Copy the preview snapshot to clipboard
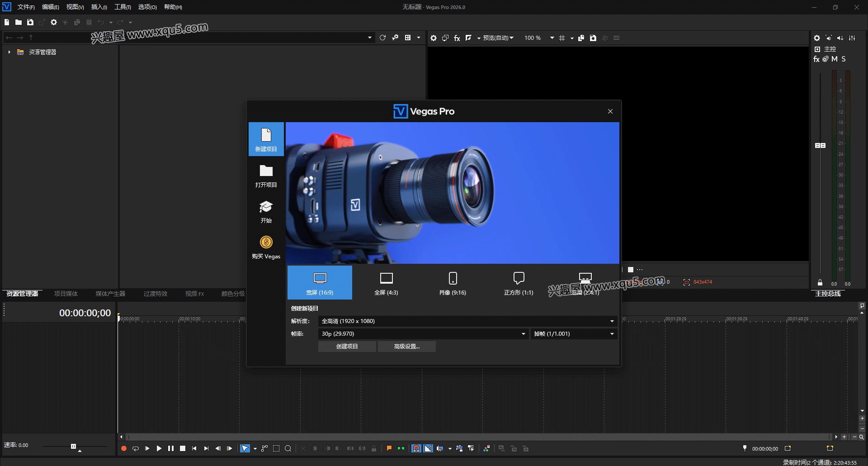Screen dimensions: 868x466 (x=581, y=38)
